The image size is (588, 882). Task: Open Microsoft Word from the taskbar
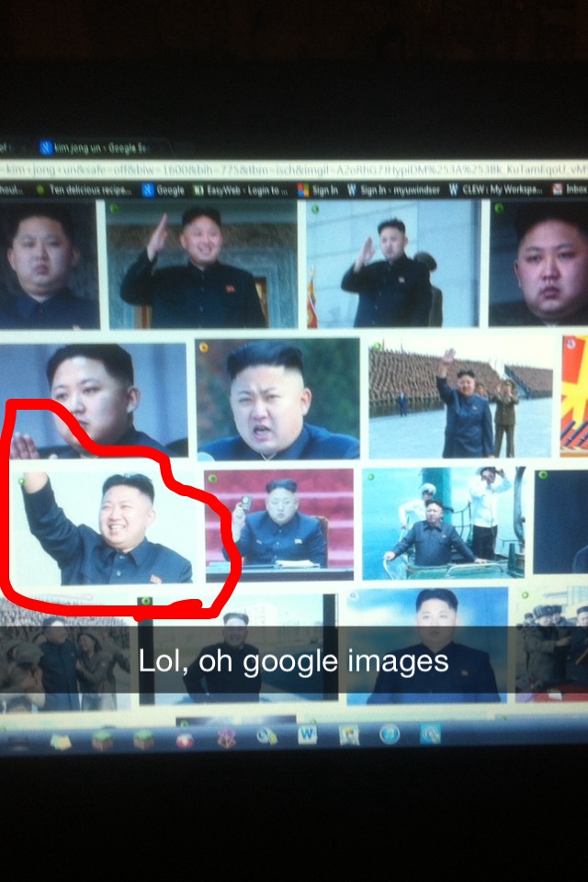[x=307, y=735]
